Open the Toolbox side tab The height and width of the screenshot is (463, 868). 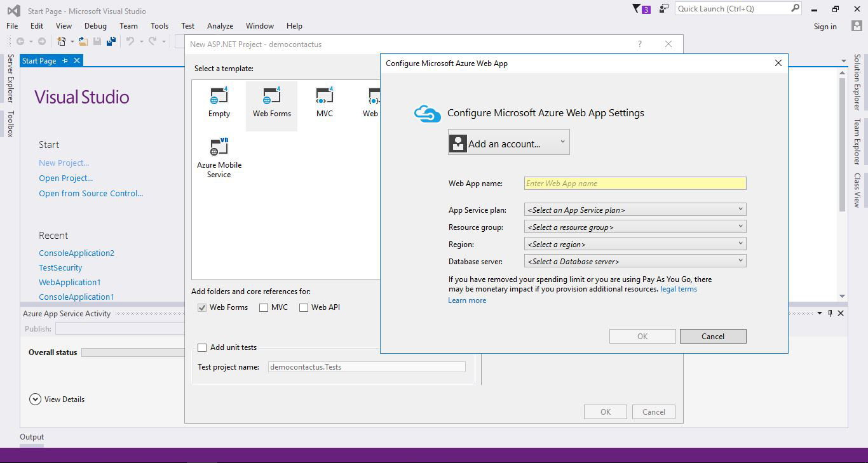coord(10,124)
